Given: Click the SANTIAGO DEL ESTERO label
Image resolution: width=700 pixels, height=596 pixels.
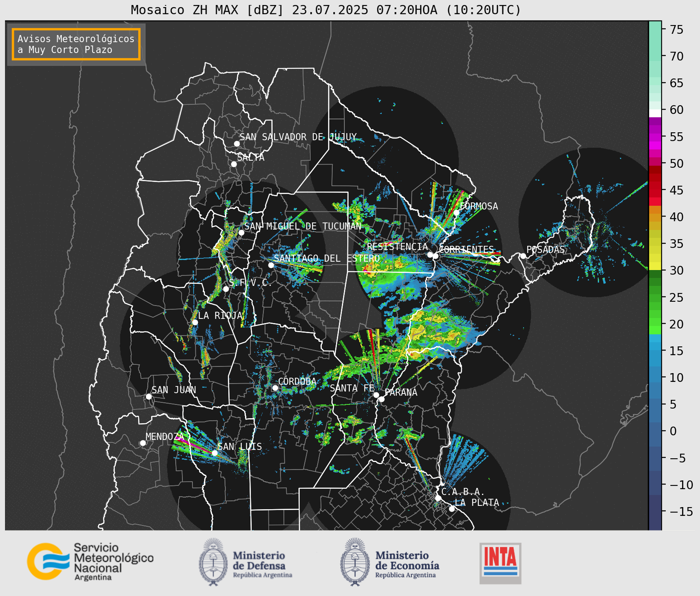Looking at the screenshot, I should click(x=327, y=258).
